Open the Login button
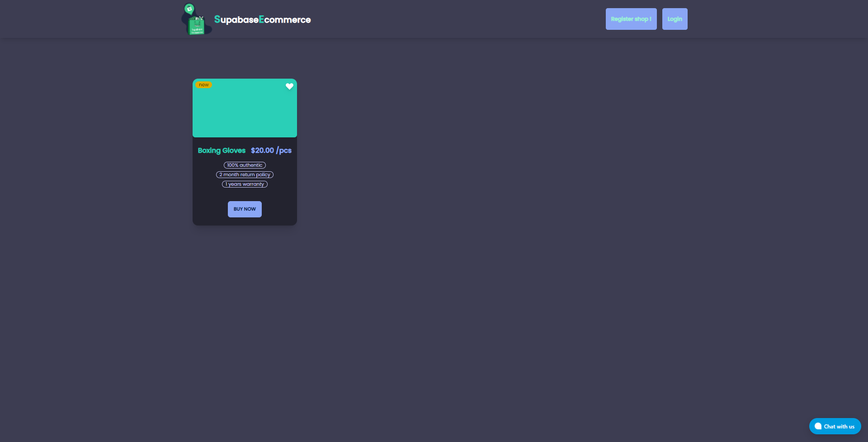This screenshot has height=442, width=868. 675,19
